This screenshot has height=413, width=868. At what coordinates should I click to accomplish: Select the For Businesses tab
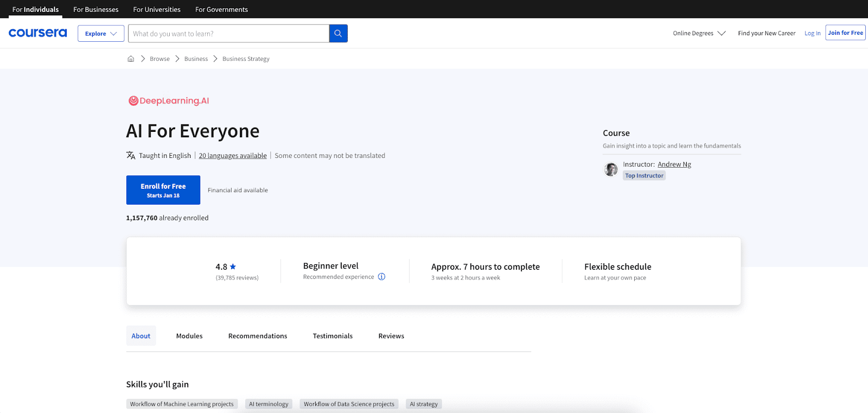tap(96, 9)
